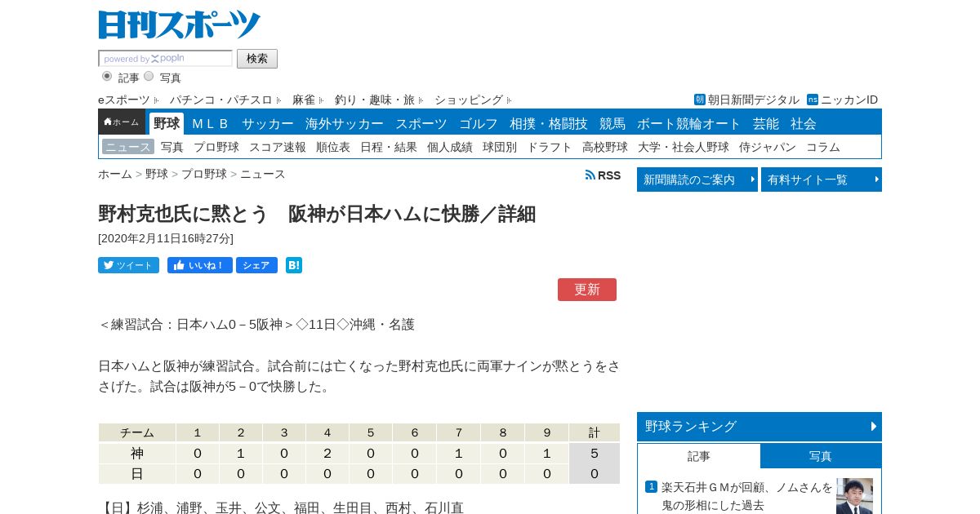Click 日 team row label
980x514 pixels.
click(137, 473)
